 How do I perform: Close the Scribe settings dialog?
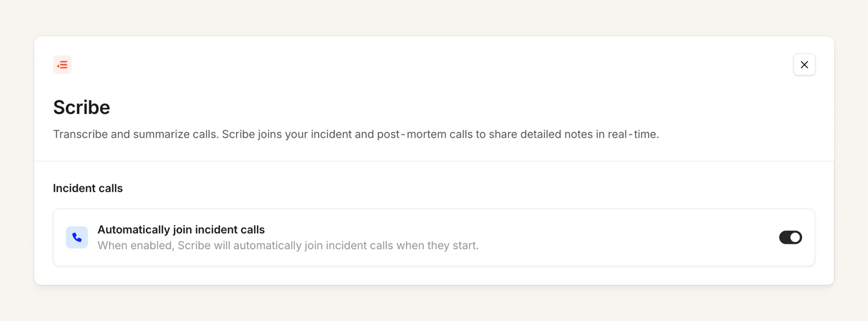click(804, 65)
